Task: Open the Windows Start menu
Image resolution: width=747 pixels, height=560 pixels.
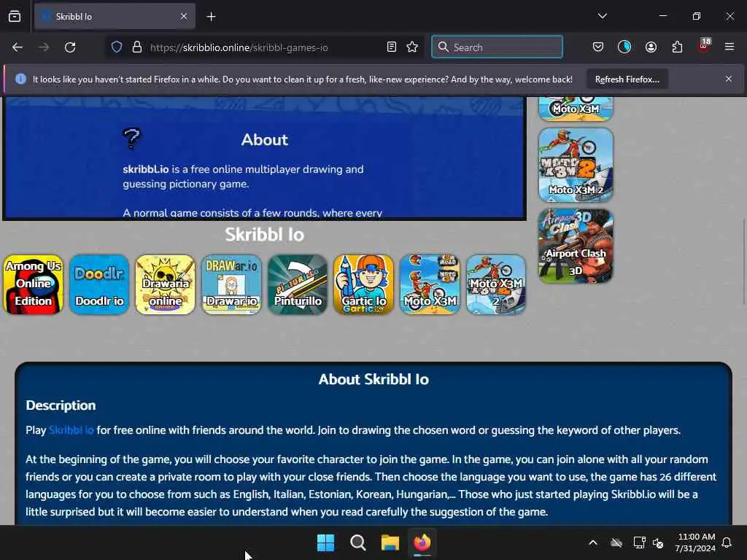Action: (x=326, y=542)
